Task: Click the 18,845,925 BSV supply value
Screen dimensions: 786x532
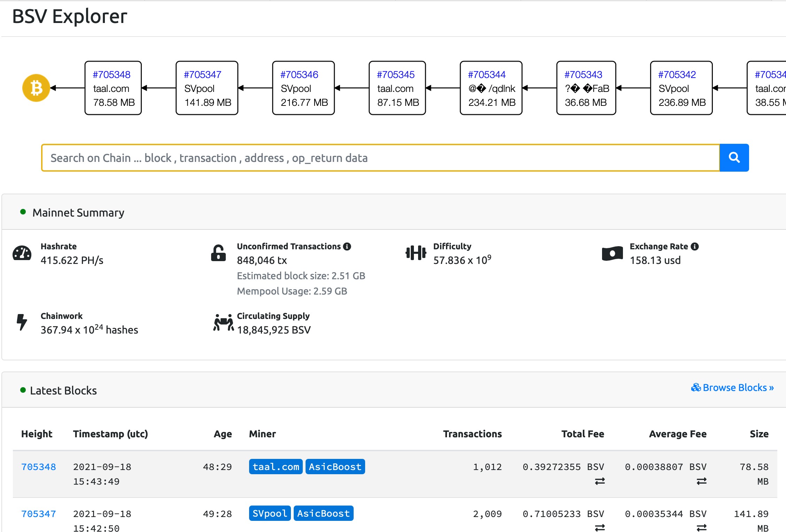Action: coord(273,330)
